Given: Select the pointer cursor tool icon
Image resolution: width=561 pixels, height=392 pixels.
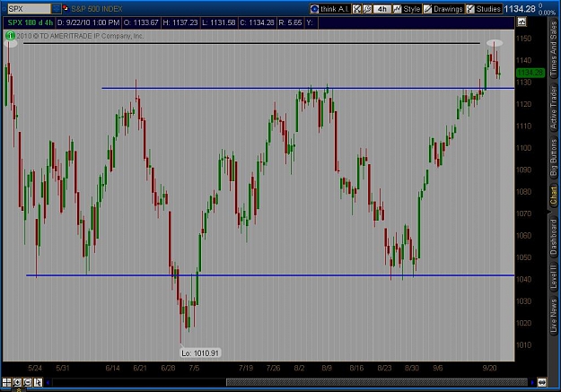Looking at the screenshot, I should 38,382.
